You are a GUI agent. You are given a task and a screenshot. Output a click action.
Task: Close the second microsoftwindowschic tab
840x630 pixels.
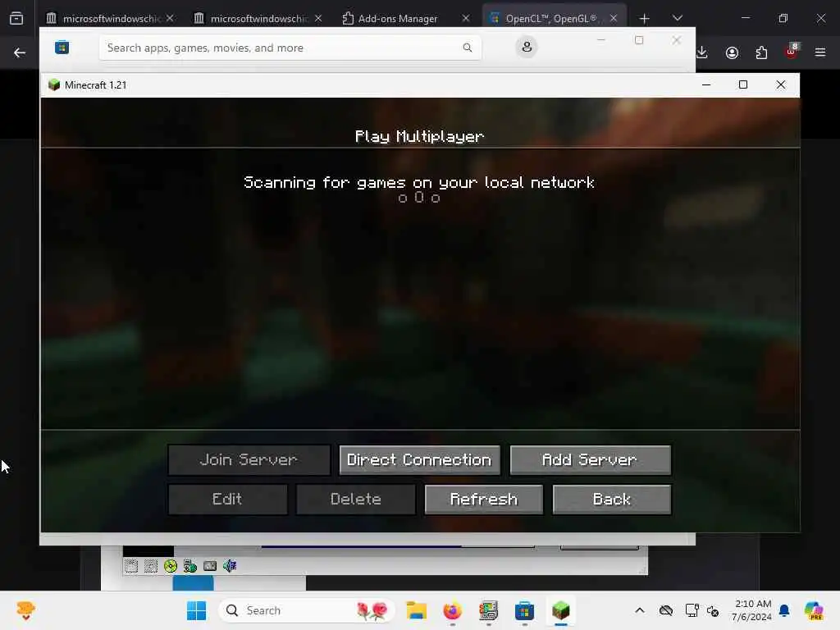(318, 18)
